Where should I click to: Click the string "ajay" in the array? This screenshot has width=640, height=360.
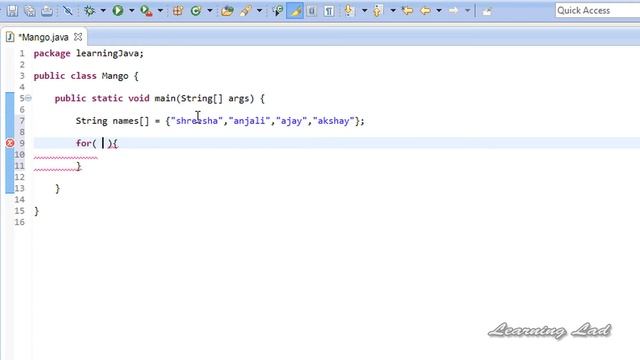291,121
